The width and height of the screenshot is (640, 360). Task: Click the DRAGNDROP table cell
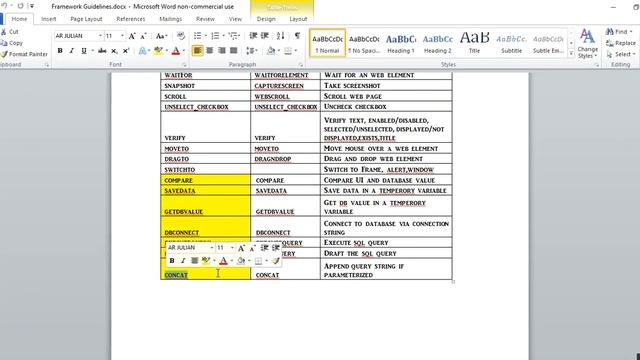click(285, 159)
